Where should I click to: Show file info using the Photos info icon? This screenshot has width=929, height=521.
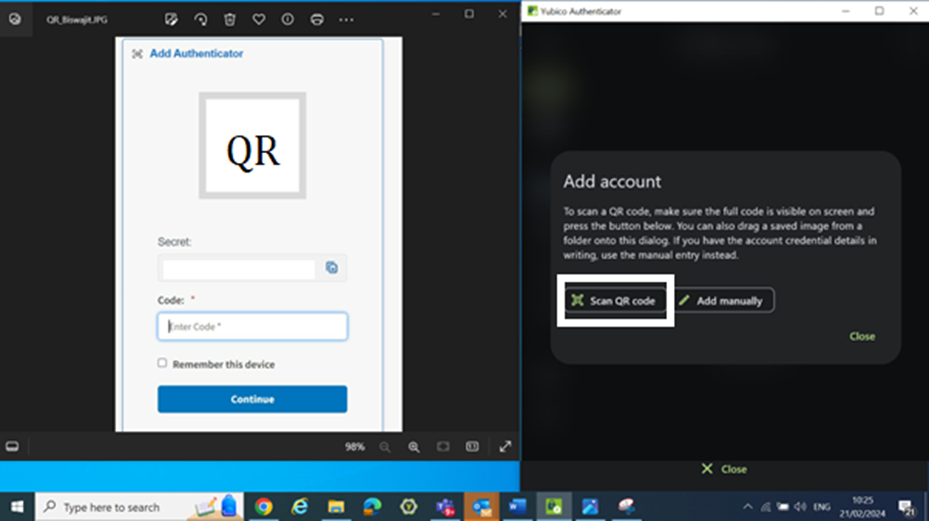pyautogui.click(x=287, y=20)
